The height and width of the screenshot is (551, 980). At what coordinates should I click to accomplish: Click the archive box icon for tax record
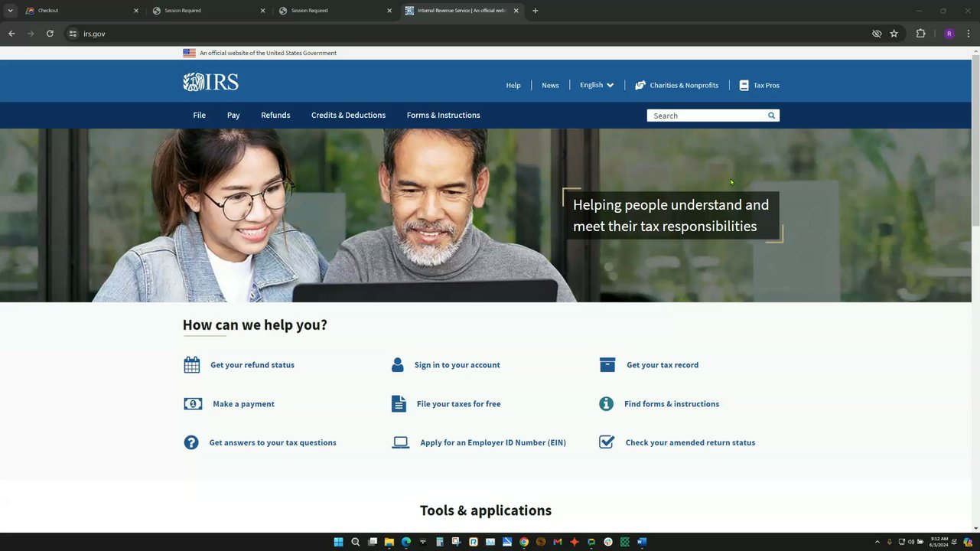[607, 365]
